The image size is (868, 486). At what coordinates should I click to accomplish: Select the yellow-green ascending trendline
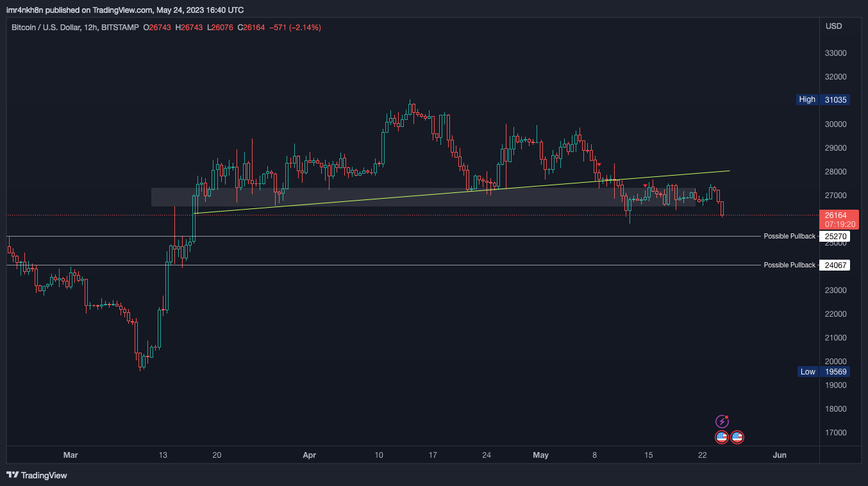[x=462, y=192]
